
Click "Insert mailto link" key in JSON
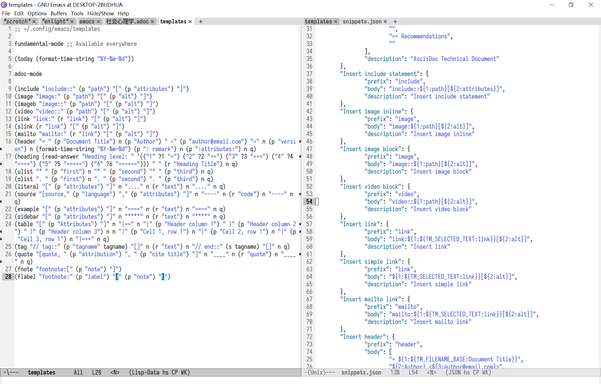point(370,299)
